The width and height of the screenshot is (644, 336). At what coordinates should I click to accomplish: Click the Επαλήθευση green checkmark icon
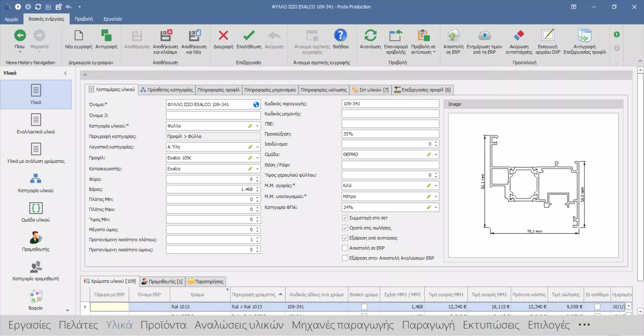point(249,36)
